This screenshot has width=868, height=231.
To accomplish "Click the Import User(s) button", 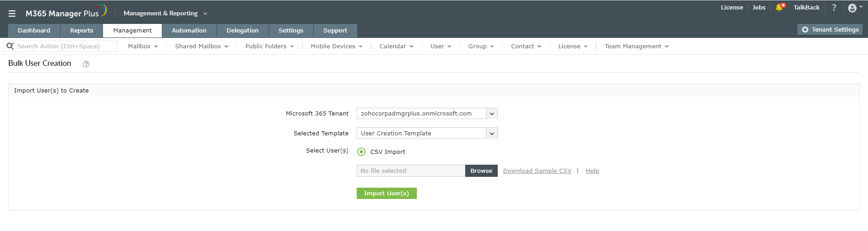I will 387,194.
